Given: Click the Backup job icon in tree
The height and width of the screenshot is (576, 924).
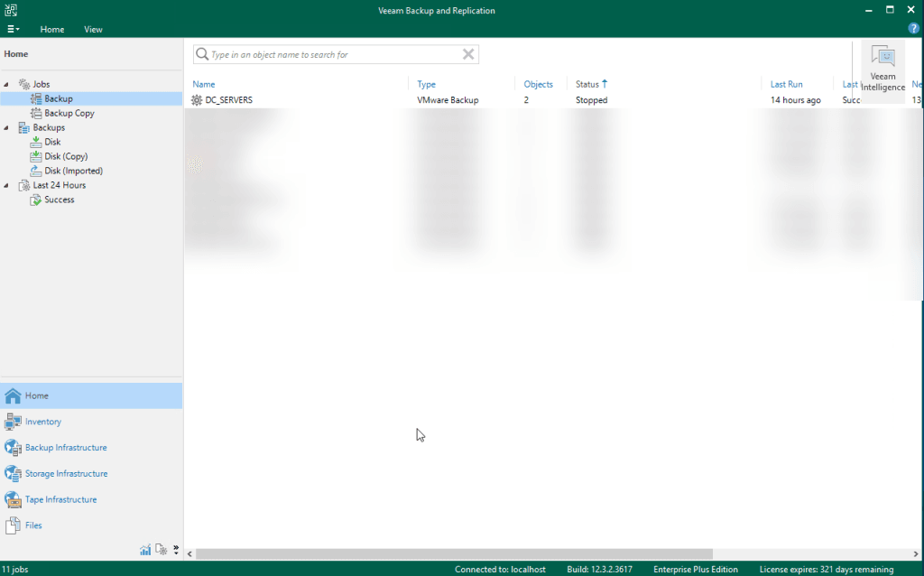Looking at the screenshot, I should click(36, 98).
